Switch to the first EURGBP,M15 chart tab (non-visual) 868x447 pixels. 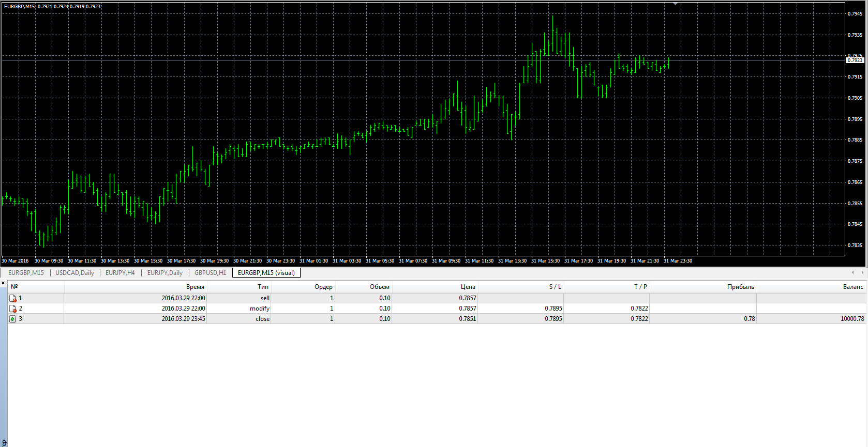coord(26,273)
